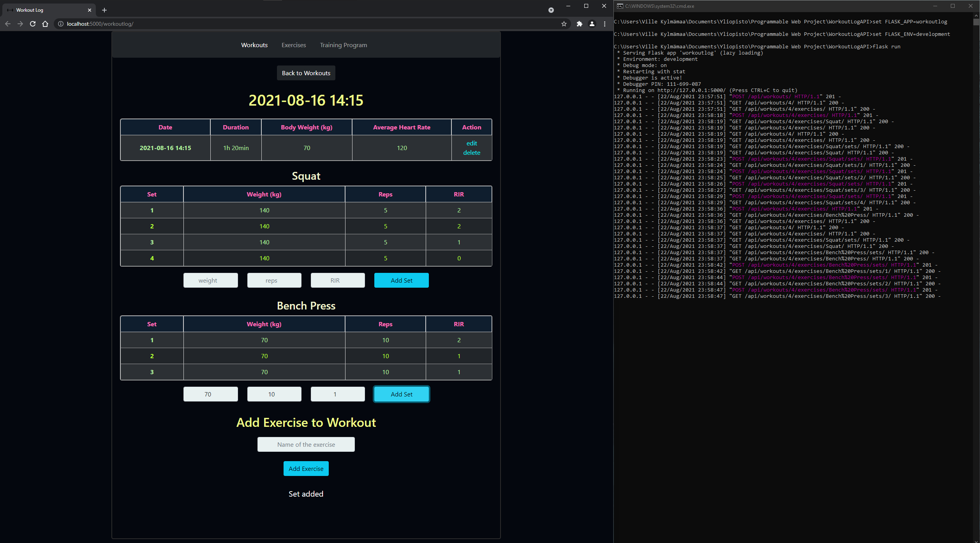The image size is (980, 543).
Task: Open the Exercises nav tab
Action: point(294,45)
